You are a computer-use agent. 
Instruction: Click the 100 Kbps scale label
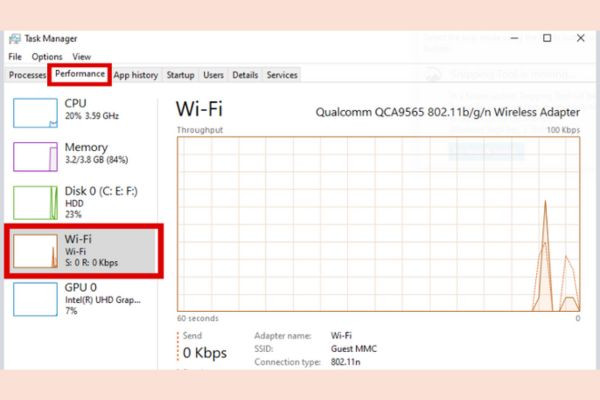tap(563, 130)
